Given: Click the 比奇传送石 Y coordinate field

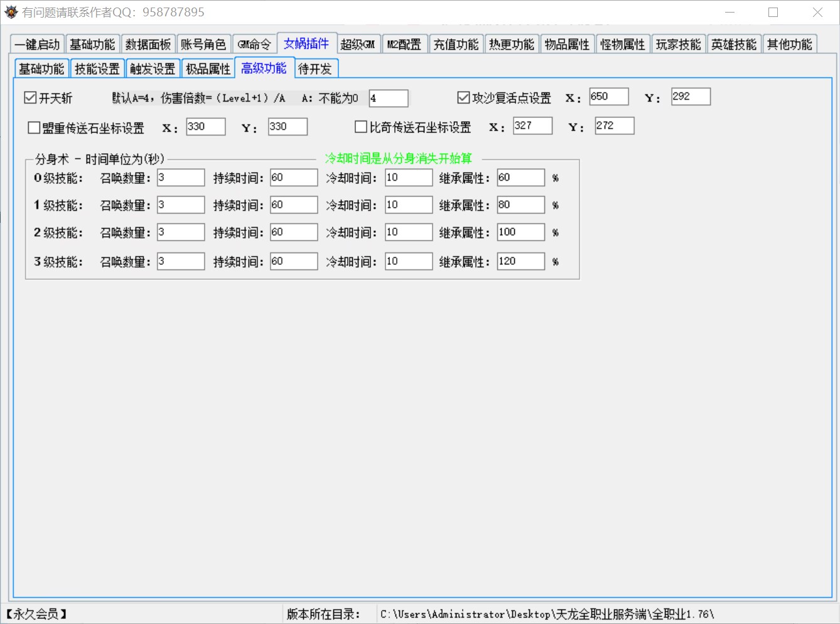Looking at the screenshot, I should (615, 126).
